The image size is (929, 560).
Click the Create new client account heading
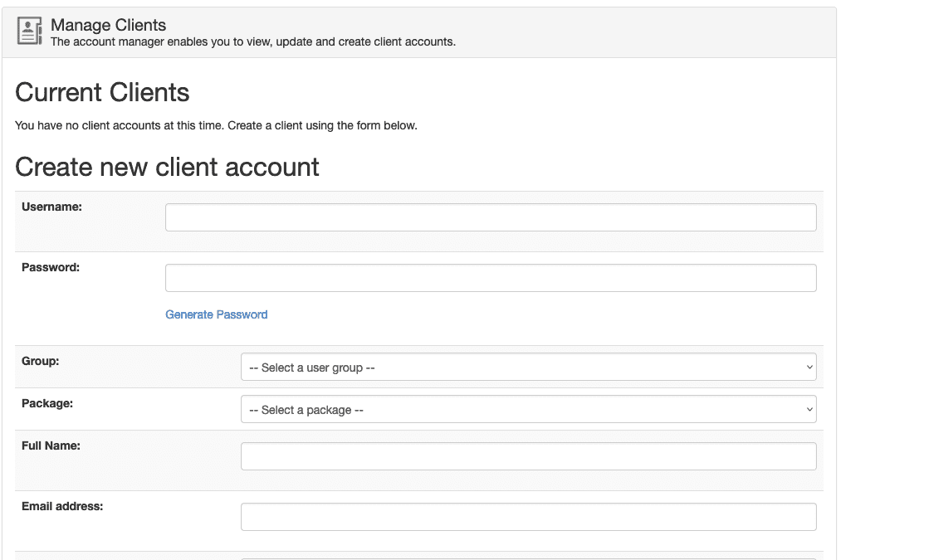coord(167,167)
